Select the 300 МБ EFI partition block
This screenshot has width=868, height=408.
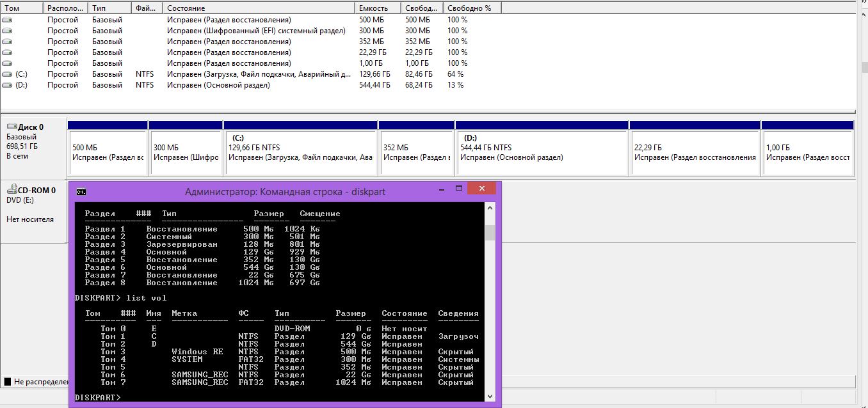[x=186, y=152]
